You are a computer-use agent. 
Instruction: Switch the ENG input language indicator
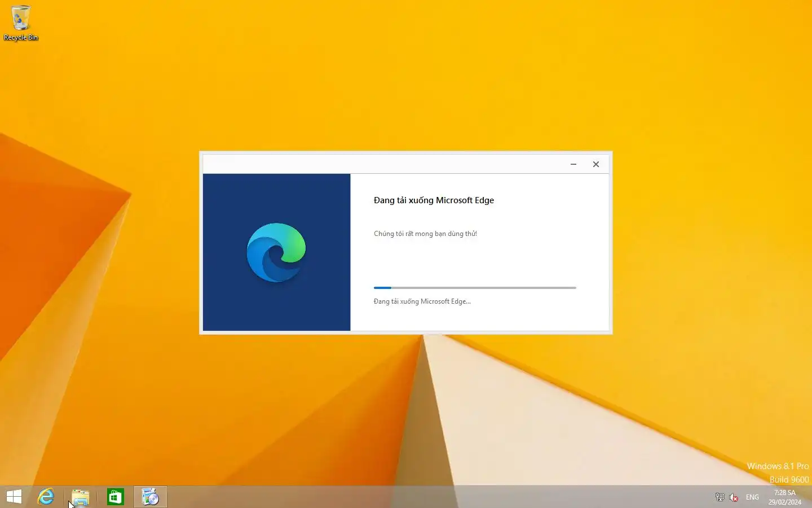pos(752,497)
